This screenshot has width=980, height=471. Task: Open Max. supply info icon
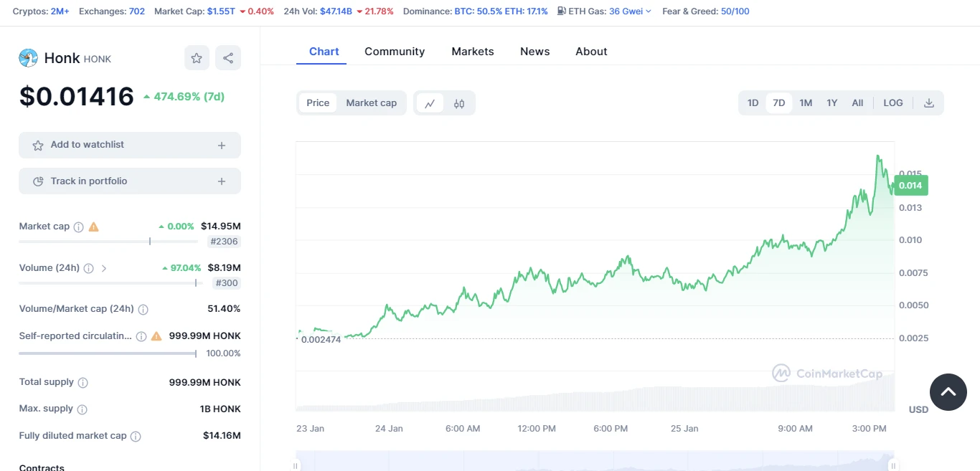tap(82, 409)
